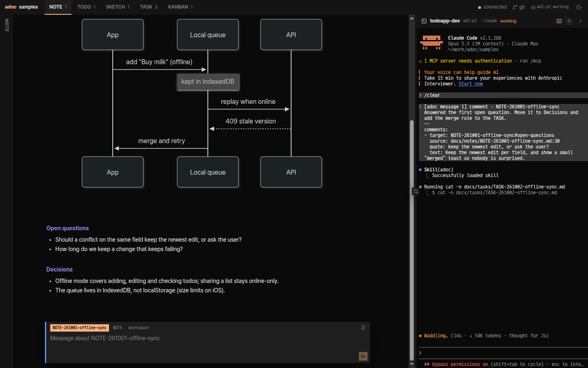Image resolution: width=588 pixels, height=368 pixels.
Task: Click the 'w2C:p1 working' status text
Action: point(553,7)
